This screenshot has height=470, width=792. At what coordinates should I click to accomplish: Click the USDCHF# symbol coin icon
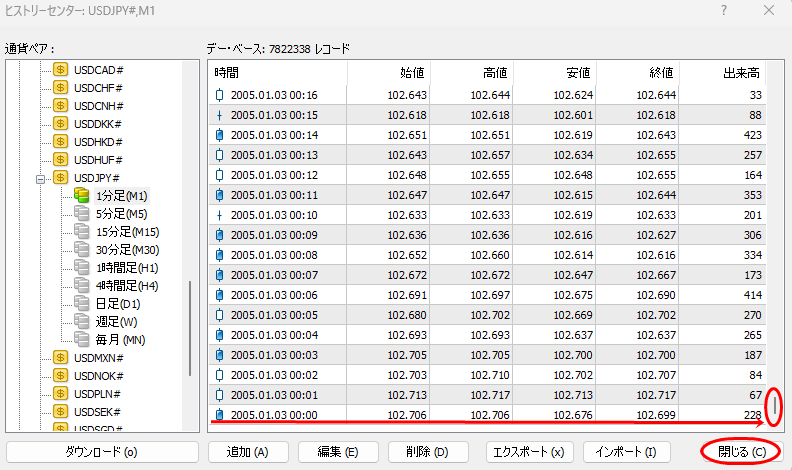pyautogui.click(x=60, y=88)
